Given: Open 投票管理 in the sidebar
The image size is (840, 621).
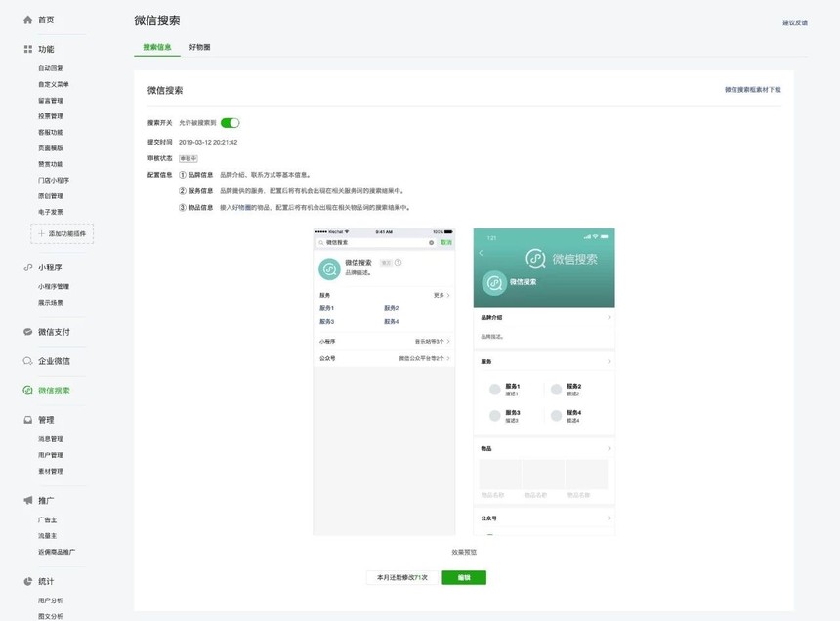Looking at the screenshot, I should 51,116.
